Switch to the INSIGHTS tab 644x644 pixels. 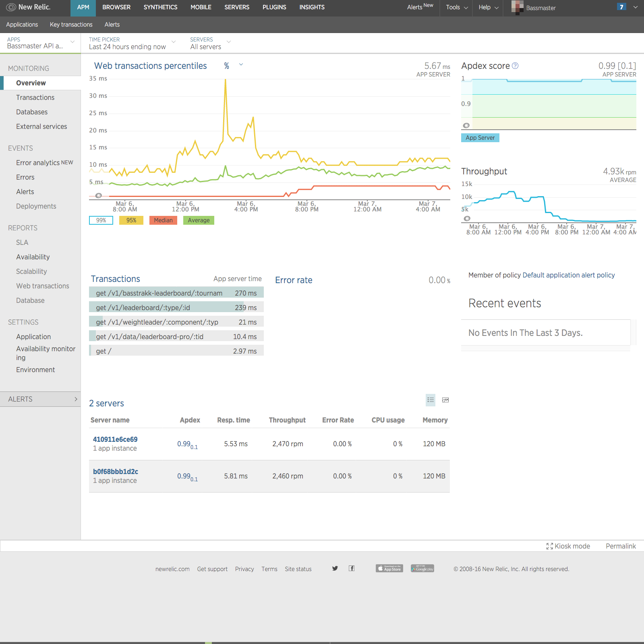[312, 7]
